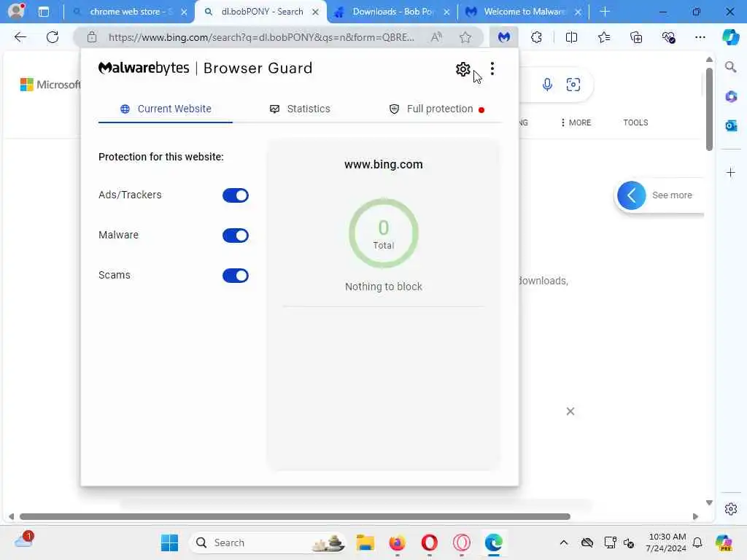View site information lock icon
The image size is (747, 560).
point(92,37)
